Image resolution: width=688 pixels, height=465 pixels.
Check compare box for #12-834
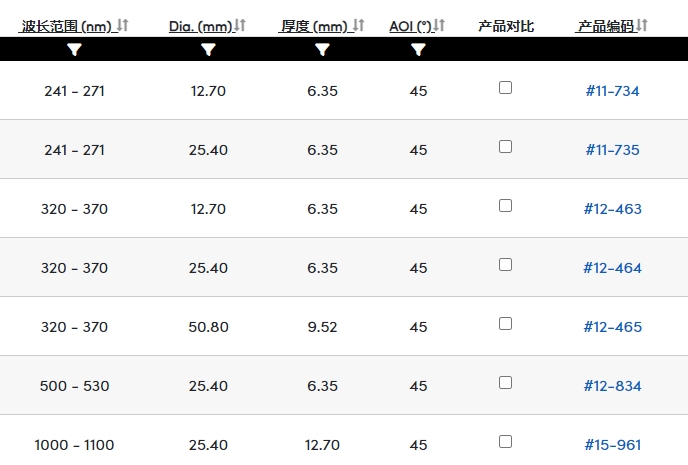click(505, 383)
